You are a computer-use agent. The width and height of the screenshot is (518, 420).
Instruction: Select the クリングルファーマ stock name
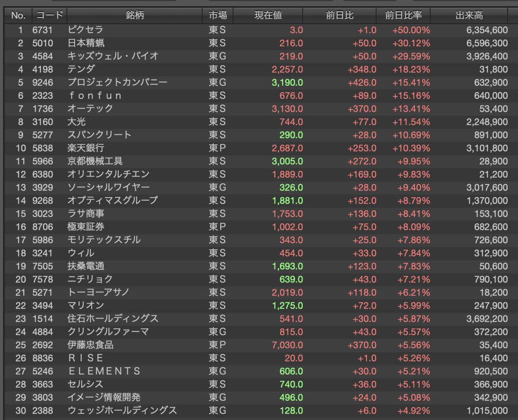[108, 332]
